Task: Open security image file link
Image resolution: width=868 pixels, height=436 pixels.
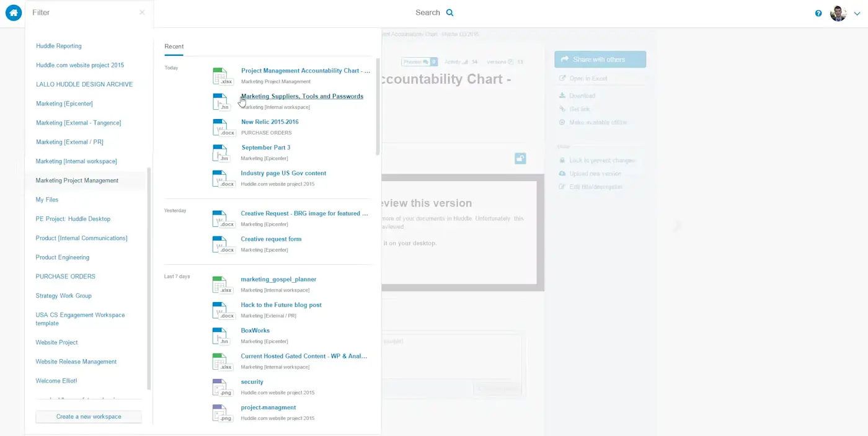Action: pos(252,382)
